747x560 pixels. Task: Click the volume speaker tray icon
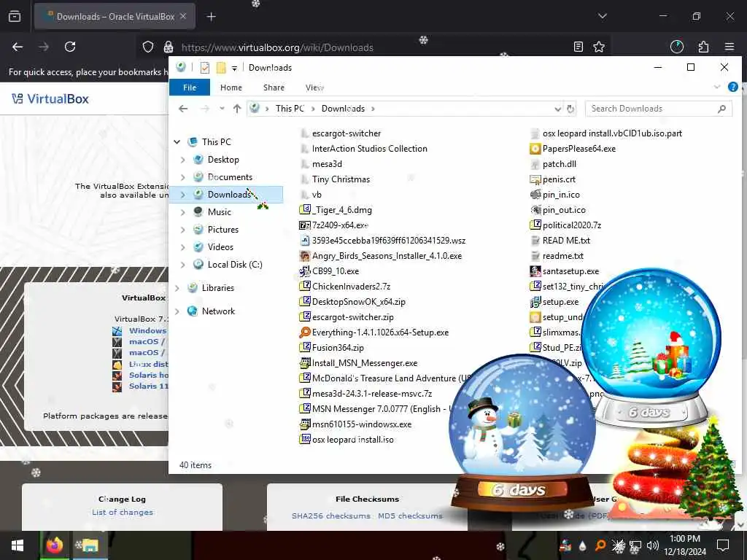coord(653,545)
